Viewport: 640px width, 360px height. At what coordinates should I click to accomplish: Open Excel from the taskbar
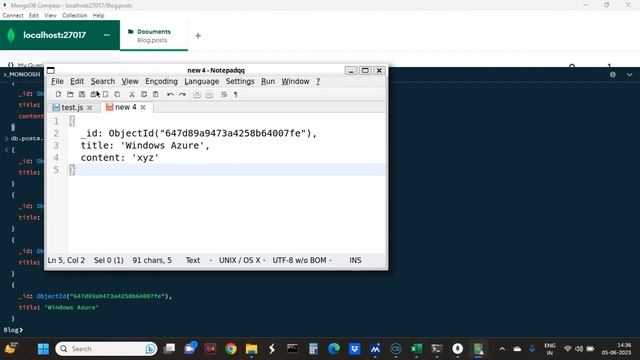tap(416, 349)
